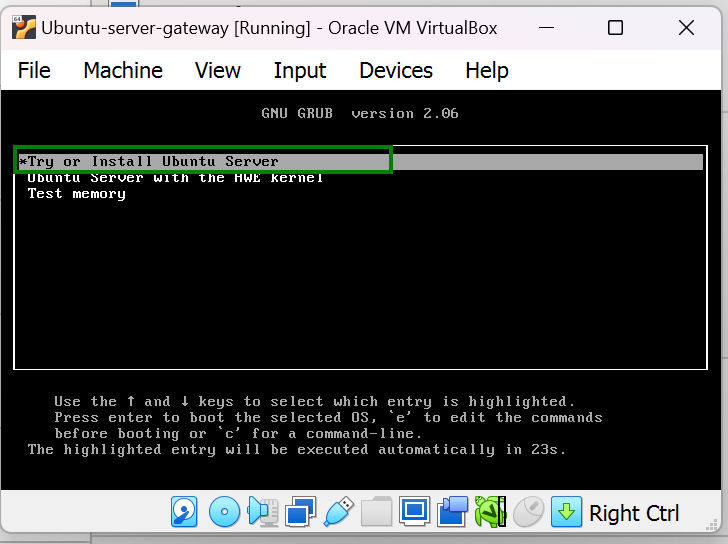Click the Ubuntu-server-gateway window title text

269,28
